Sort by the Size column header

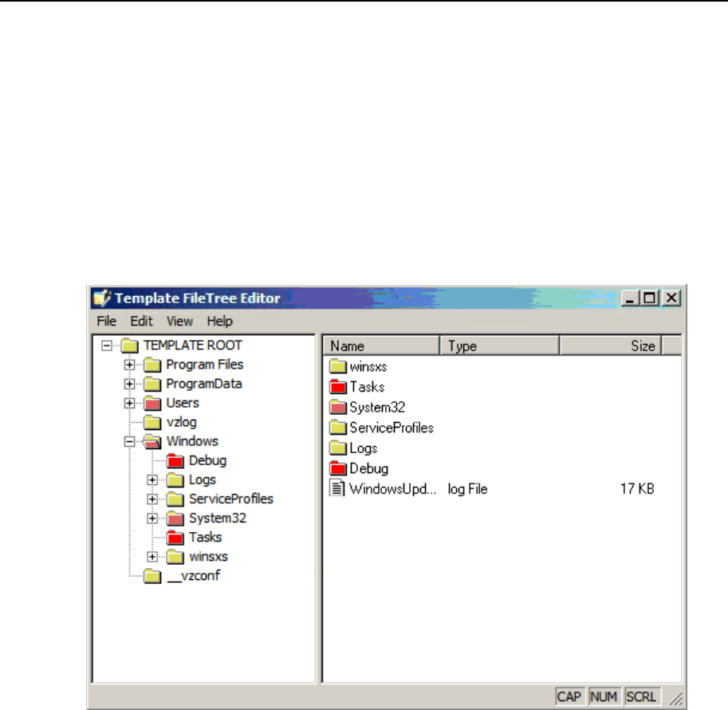[x=611, y=345]
